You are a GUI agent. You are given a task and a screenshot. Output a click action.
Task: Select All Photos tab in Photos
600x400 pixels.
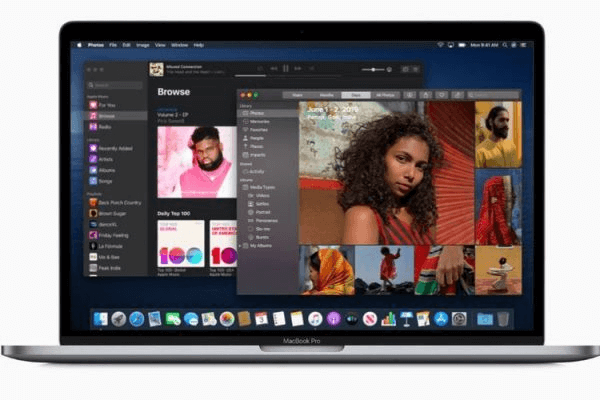pyautogui.click(x=385, y=95)
